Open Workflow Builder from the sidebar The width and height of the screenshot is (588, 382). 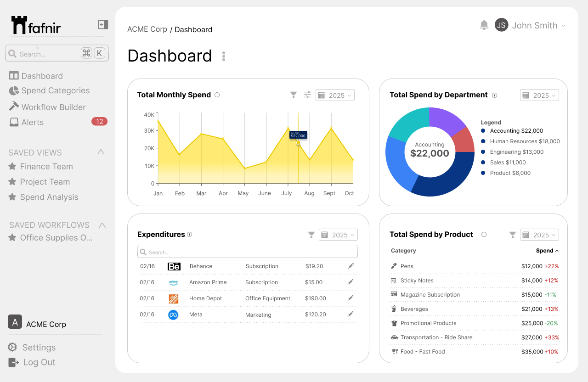[53, 107]
